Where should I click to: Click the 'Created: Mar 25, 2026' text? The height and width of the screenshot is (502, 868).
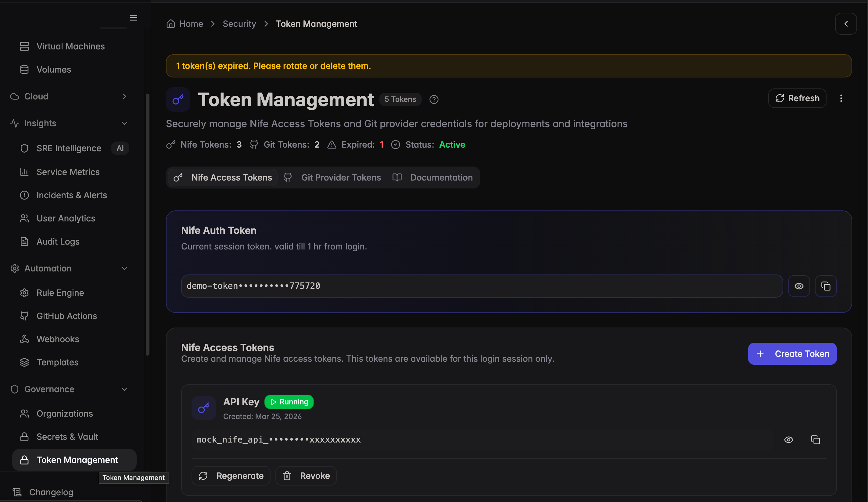263,416
